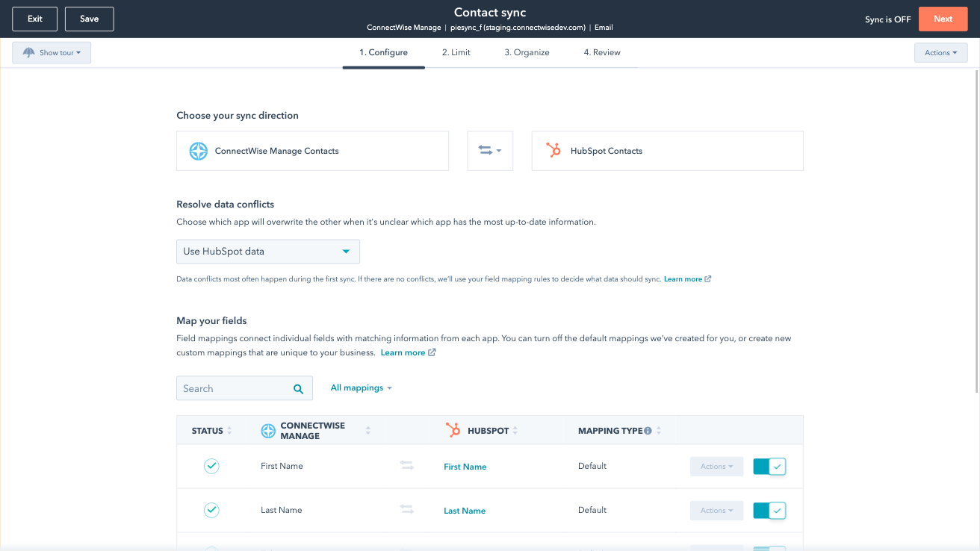Turn off the Last Name mapping toggle
The image size is (980, 551).
pos(769,511)
